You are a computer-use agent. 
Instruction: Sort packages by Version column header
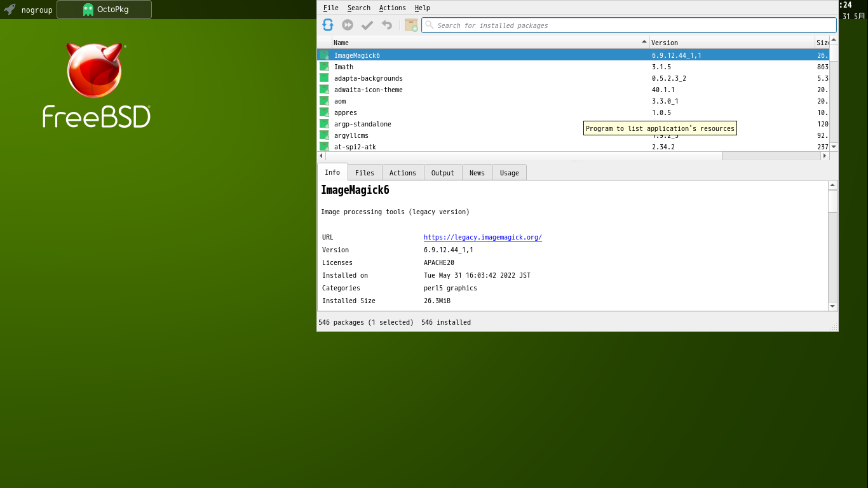click(732, 43)
